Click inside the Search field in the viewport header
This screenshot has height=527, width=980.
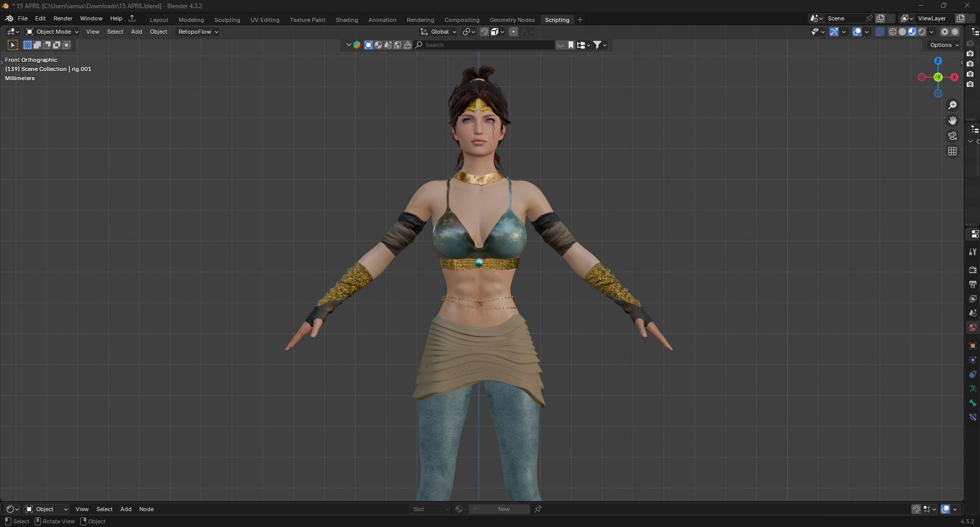485,45
